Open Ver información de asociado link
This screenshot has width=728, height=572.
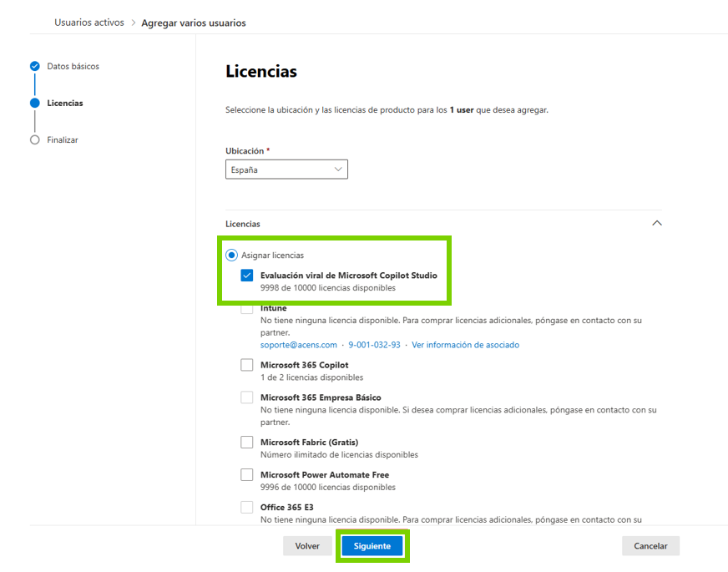click(x=465, y=345)
